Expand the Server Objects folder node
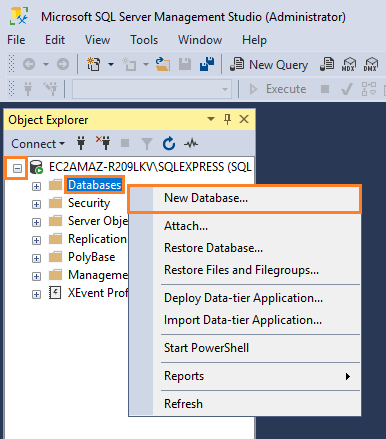The image size is (386, 439). point(36,222)
